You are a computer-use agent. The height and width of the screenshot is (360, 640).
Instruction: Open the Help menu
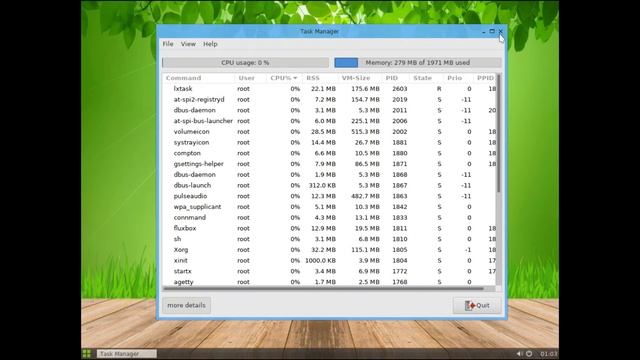pyautogui.click(x=210, y=44)
